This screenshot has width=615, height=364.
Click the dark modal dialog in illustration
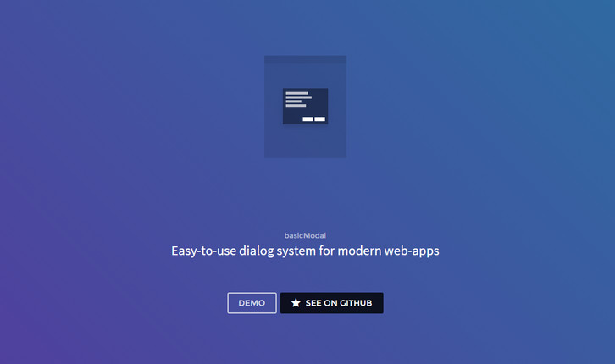(x=305, y=106)
